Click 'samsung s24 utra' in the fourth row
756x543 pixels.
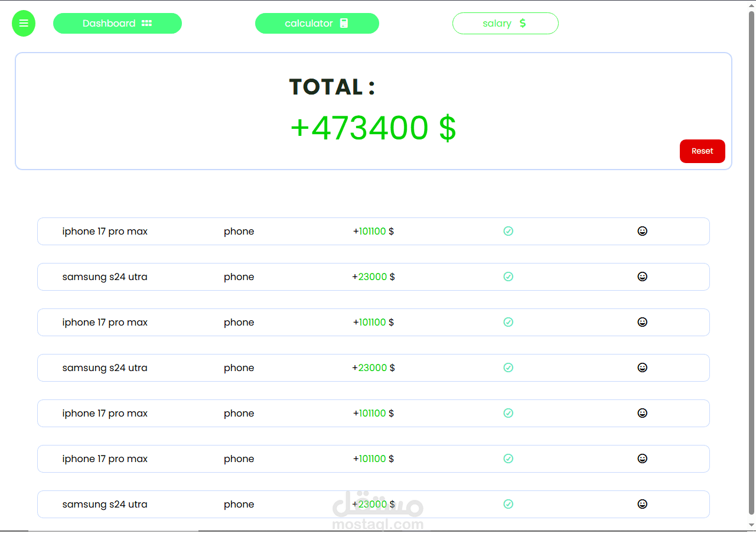(x=105, y=368)
